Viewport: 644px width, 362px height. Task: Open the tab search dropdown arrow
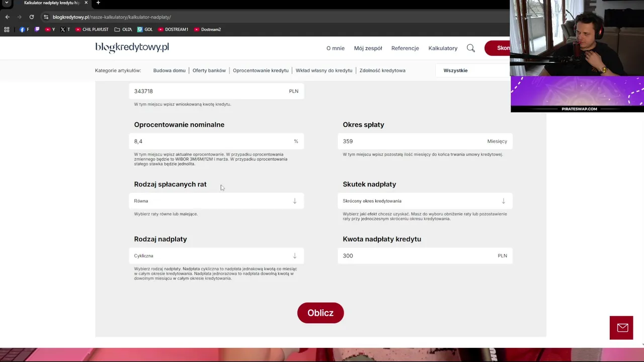click(7, 3)
